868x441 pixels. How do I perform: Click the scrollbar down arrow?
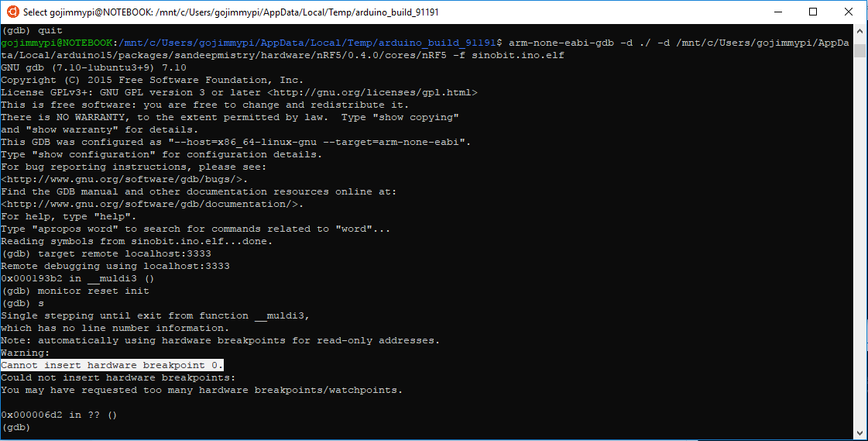tap(859, 432)
